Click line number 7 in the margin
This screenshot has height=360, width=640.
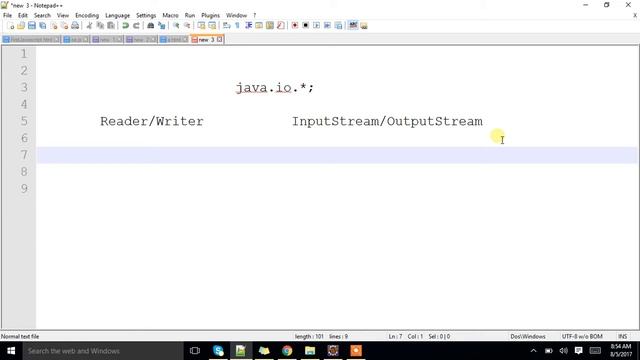(x=24, y=155)
